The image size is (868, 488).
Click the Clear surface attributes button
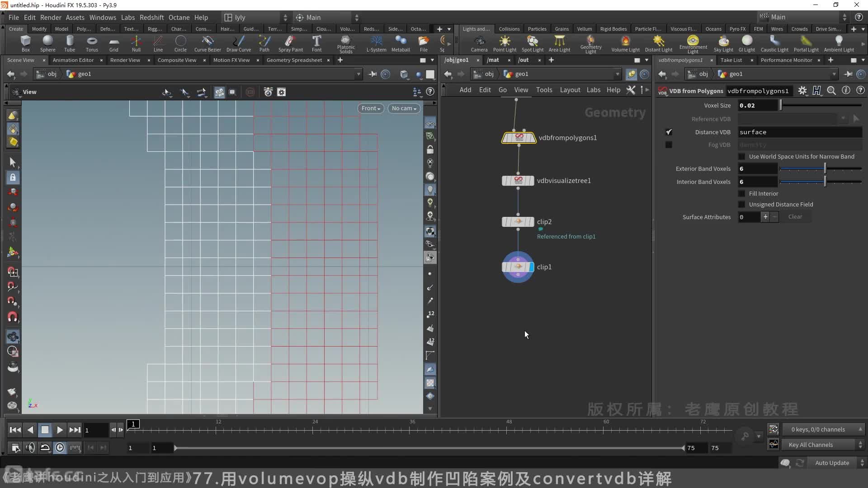point(795,217)
